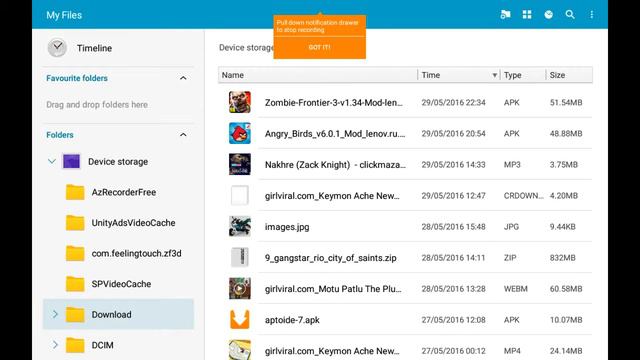This screenshot has height=360, width=640.
Task: Open Angry Birds APK icon
Action: coord(240,133)
